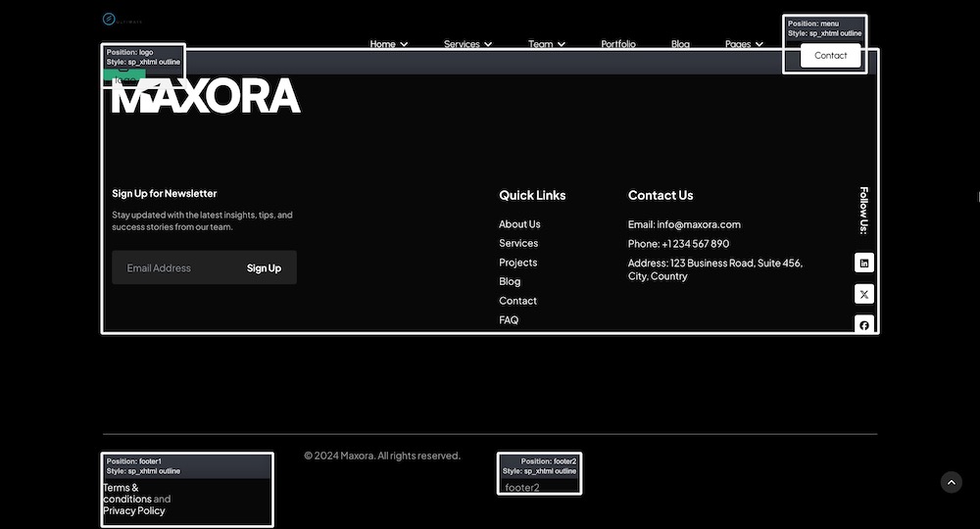Viewport: 980px width, 529px height.
Task: Click the scroll-to-top arrow button
Action: coord(951,482)
